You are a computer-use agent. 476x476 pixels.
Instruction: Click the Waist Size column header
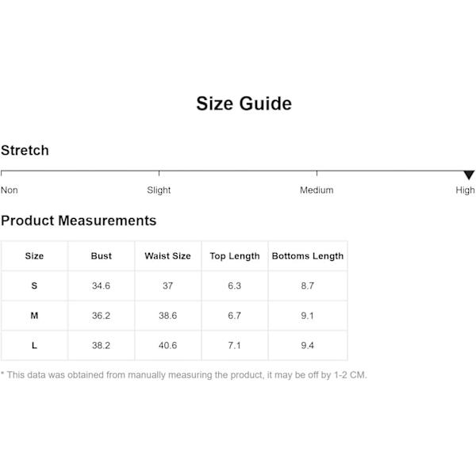[x=167, y=256]
